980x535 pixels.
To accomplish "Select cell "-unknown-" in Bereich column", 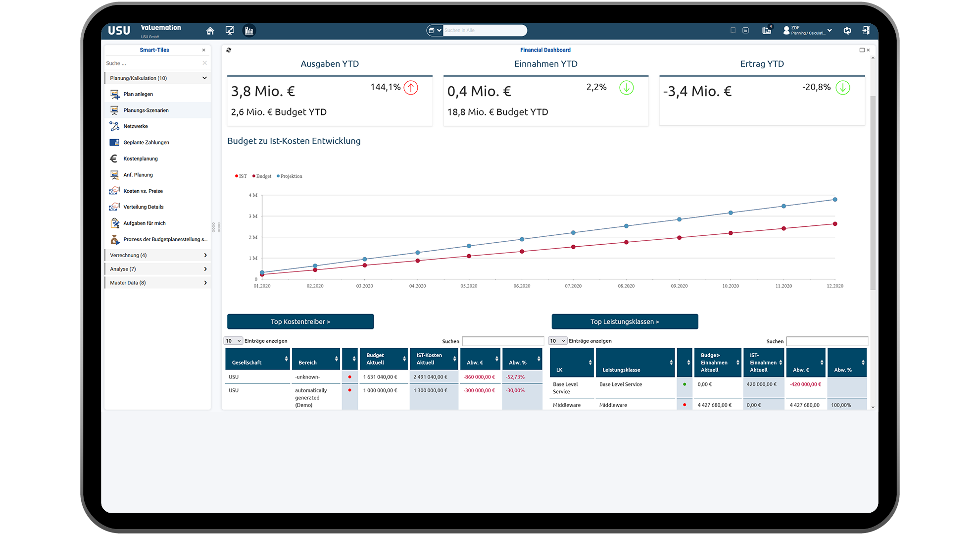I will [x=316, y=377].
